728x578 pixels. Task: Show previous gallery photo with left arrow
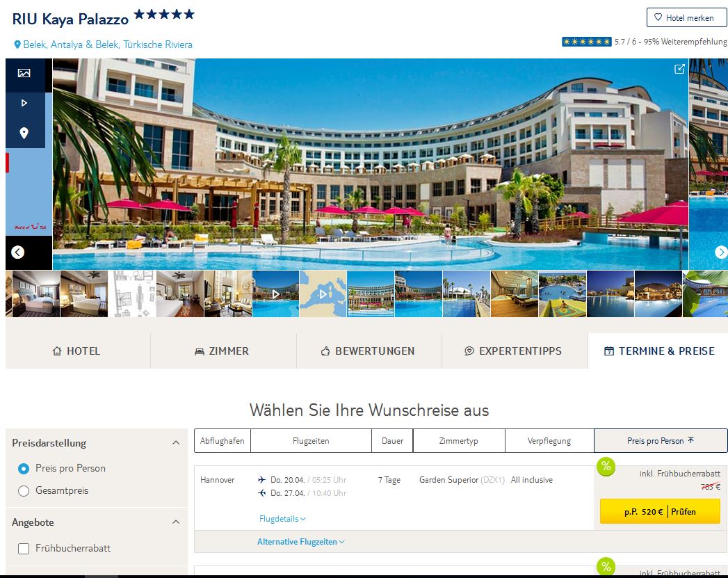17,252
